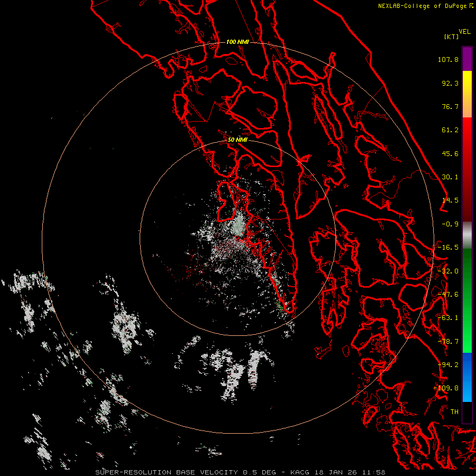Image resolution: width=476 pixels, height=476 pixels.
Task: Click the -78.7 legend value
Action: (x=448, y=342)
